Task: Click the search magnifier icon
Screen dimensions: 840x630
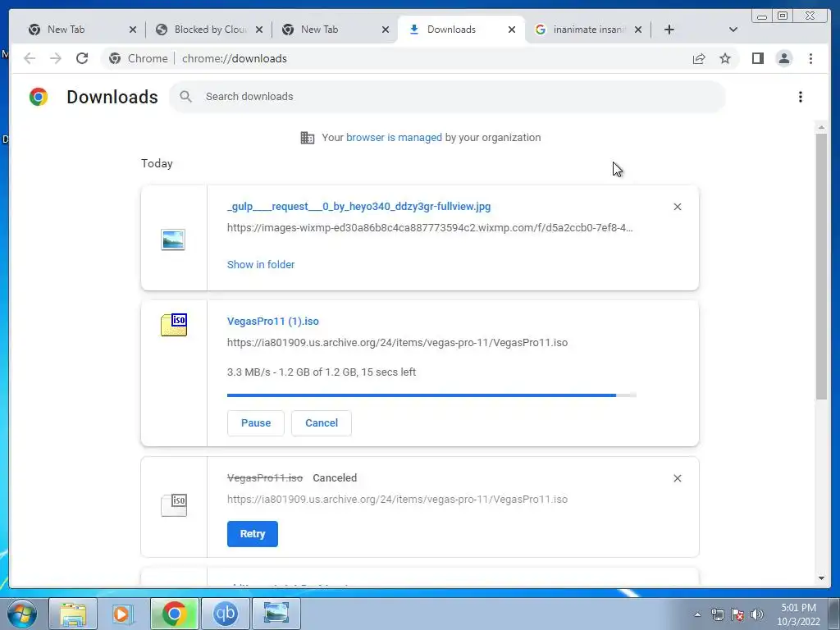Action: click(x=186, y=97)
